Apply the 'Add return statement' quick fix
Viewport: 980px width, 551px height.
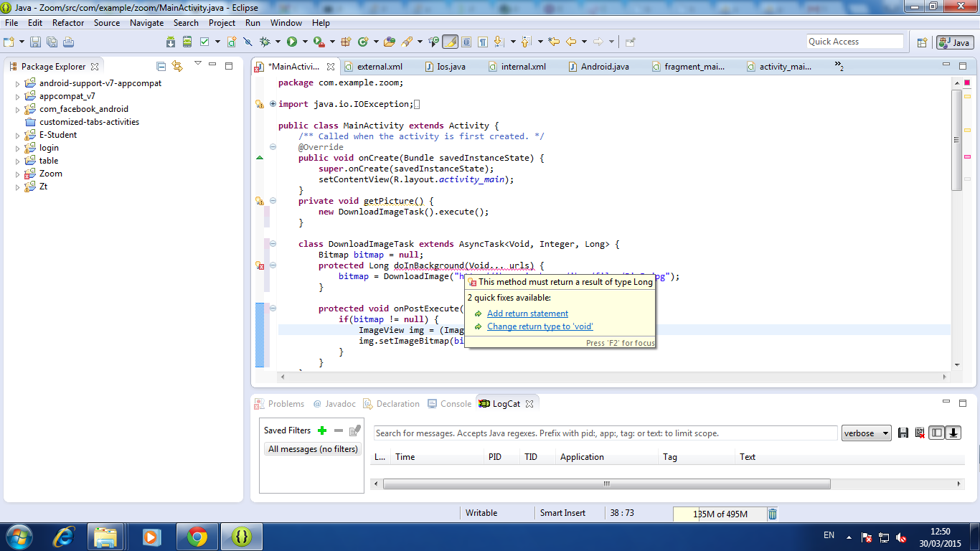(527, 314)
